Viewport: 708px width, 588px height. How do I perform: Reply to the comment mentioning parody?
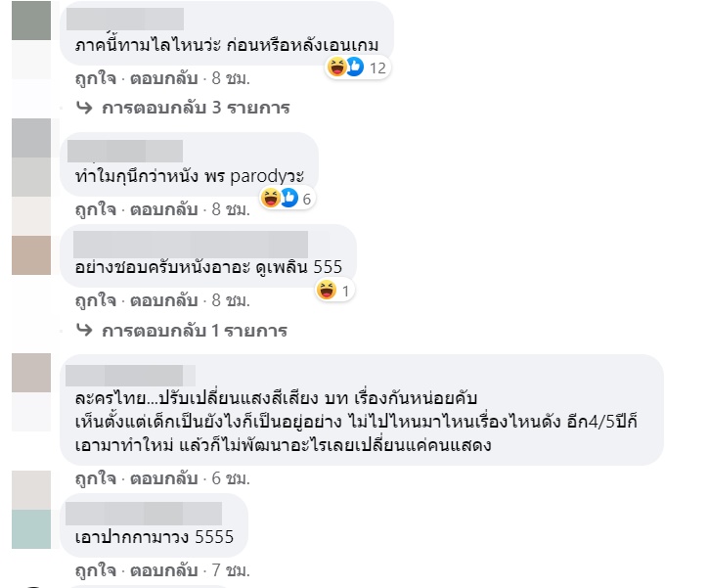pos(164,209)
